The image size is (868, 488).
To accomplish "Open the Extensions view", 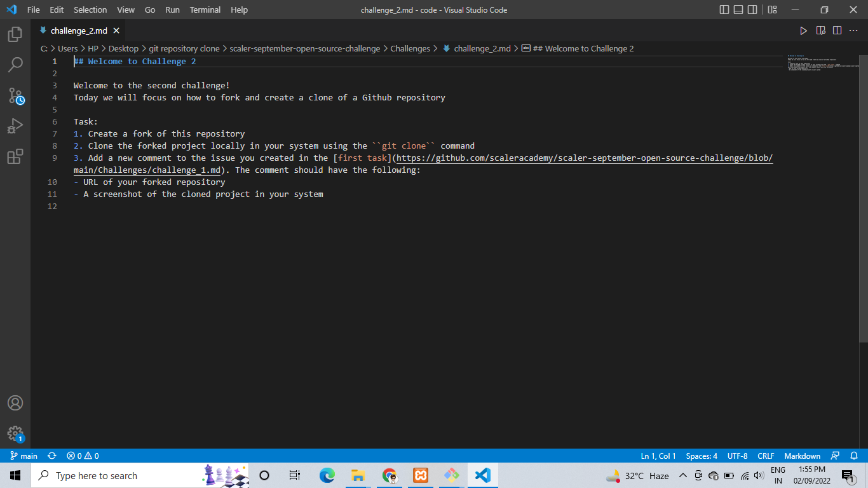I will pos(15,156).
